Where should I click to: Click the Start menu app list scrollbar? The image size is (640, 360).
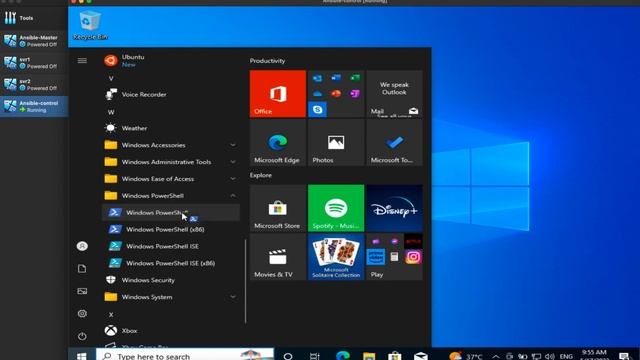(x=245, y=282)
